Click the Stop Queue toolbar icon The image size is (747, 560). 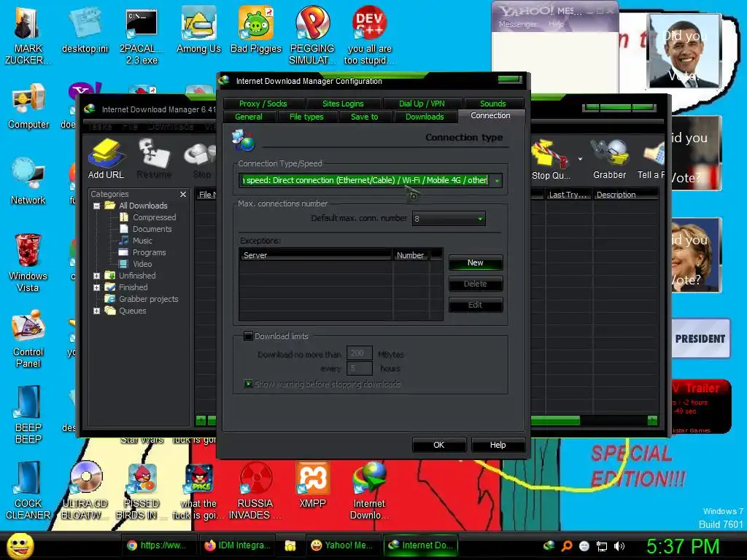pyautogui.click(x=550, y=159)
